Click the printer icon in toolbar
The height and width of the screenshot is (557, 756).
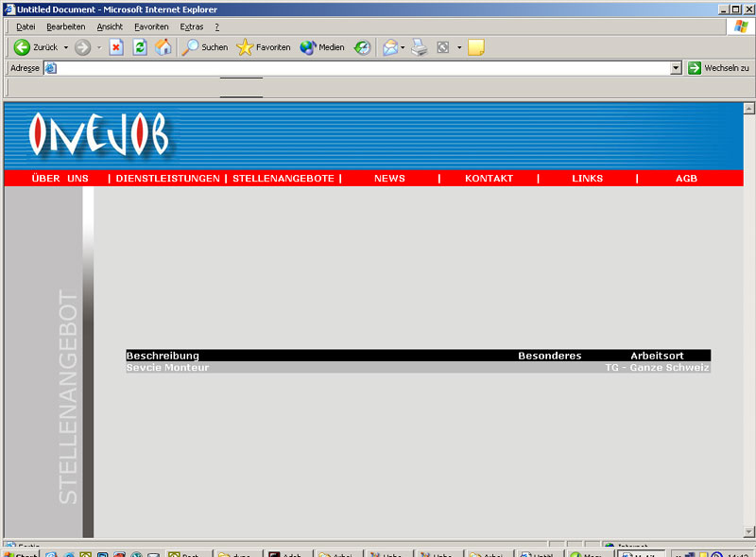point(420,47)
